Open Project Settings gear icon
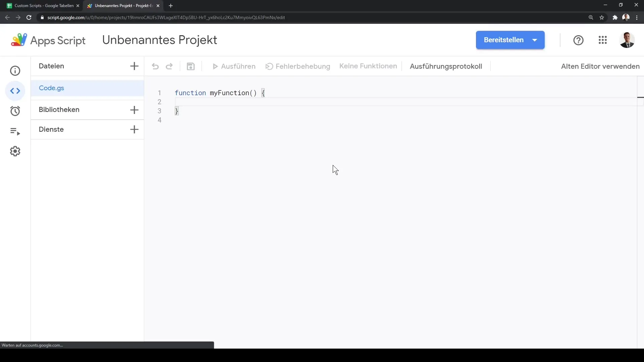644x362 pixels. [x=15, y=151]
